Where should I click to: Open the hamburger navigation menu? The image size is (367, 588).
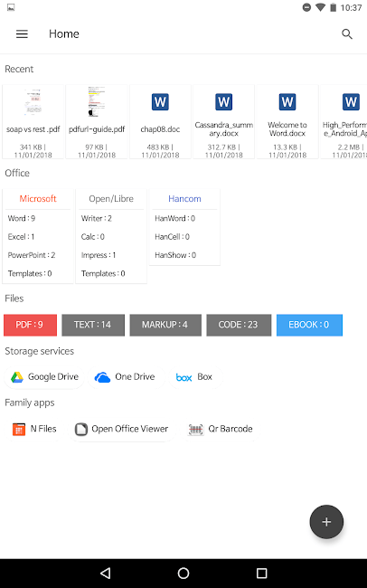click(22, 34)
